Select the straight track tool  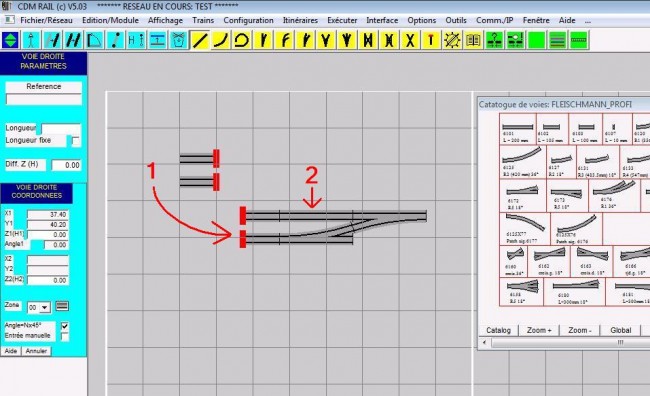pos(200,40)
